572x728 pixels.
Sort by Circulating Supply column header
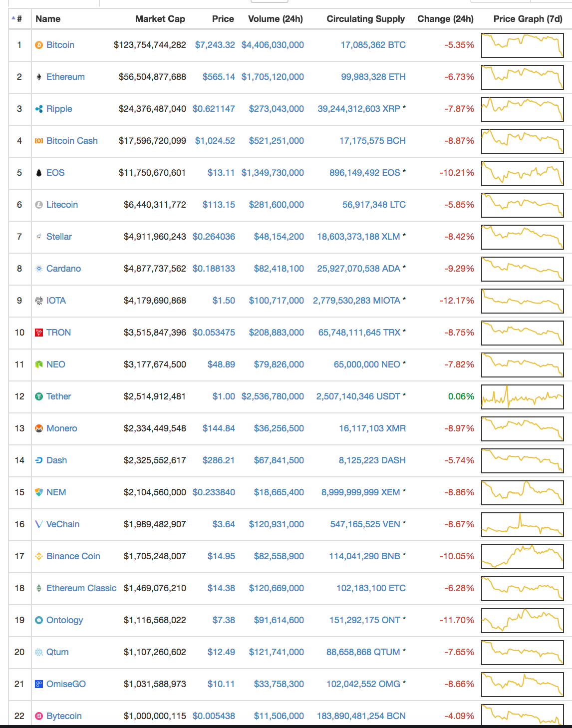[366, 19]
